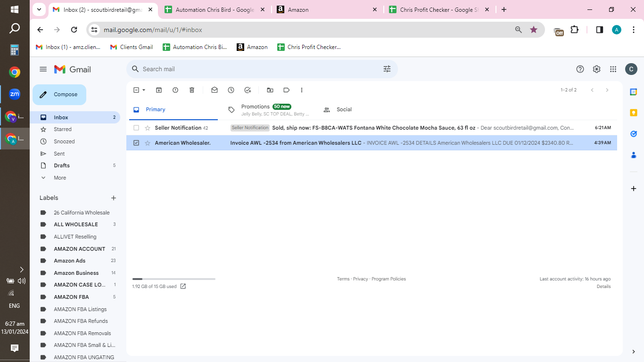Reload the page in Chrome

click(x=74, y=30)
